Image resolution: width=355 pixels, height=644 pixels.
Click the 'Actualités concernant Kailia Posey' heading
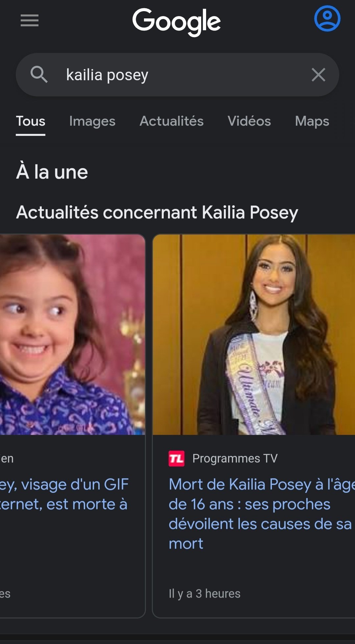pyautogui.click(x=157, y=212)
